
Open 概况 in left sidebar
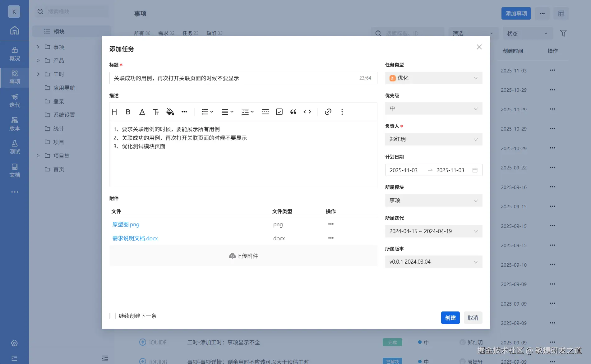(x=14, y=54)
